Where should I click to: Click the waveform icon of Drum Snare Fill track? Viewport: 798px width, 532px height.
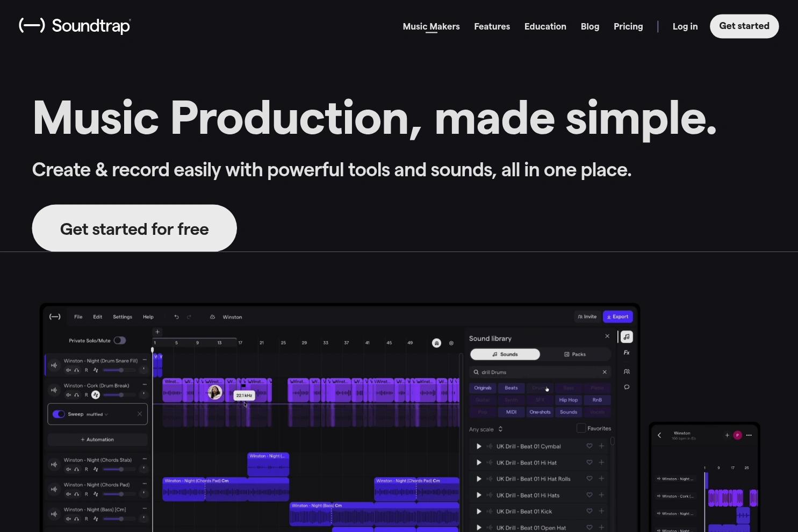[x=54, y=365]
